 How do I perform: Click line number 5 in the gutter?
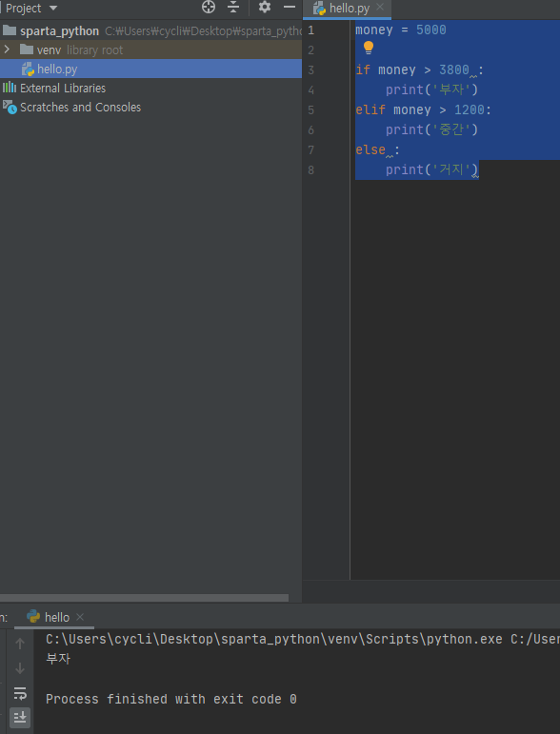pos(310,110)
